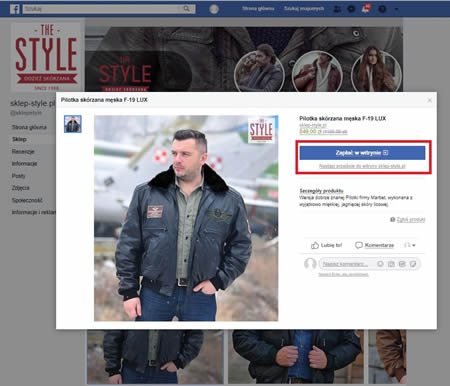Click the Facebook logo icon
This screenshot has width=450, height=386.
[14, 9]
